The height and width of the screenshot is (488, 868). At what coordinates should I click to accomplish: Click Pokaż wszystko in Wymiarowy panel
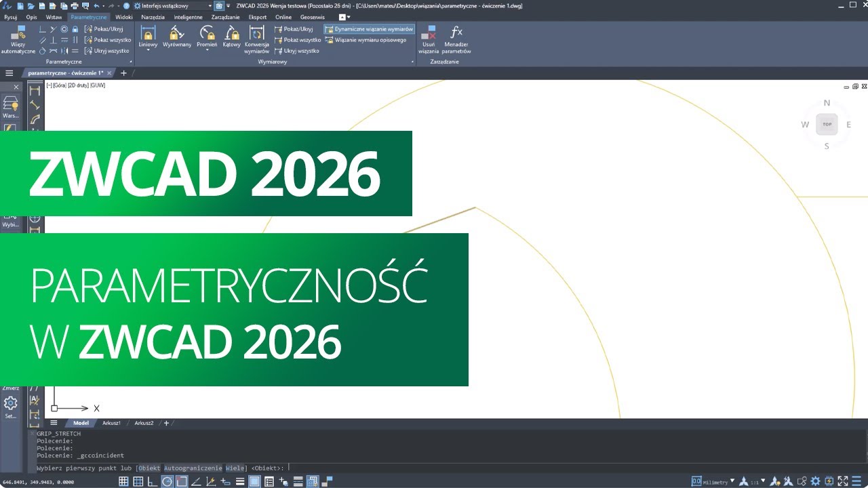tap(297, 40)
